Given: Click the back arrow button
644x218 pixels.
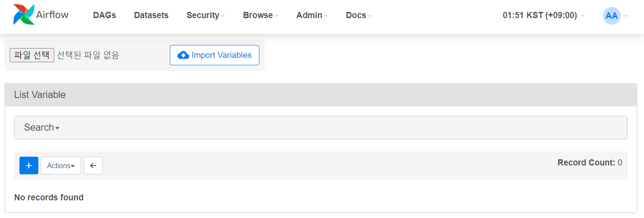Looking at the screenshot, I should 93,165.
